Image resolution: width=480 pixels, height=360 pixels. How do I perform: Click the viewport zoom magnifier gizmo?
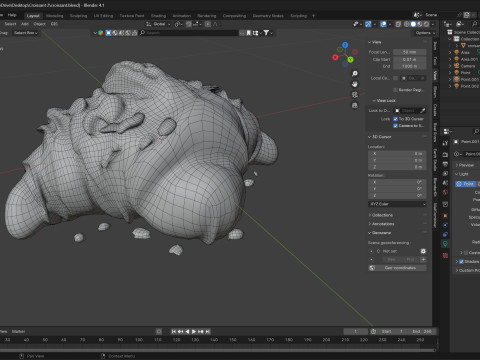tap(355, 73)
